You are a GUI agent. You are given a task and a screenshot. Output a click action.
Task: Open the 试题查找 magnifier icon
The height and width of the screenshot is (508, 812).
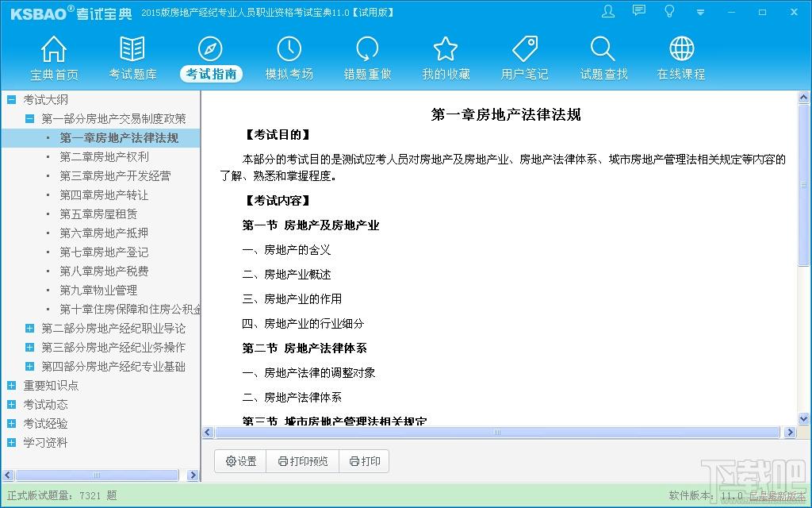[x=603, y=49]
